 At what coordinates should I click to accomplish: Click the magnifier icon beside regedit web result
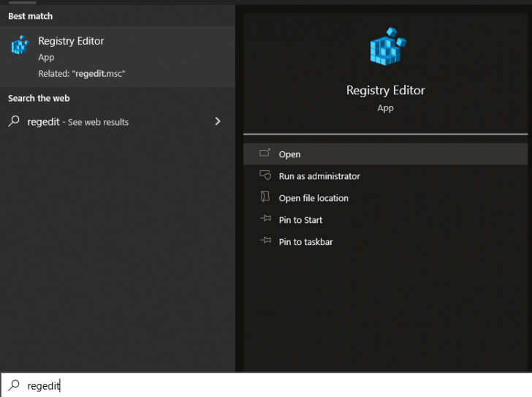pos(14,121)
